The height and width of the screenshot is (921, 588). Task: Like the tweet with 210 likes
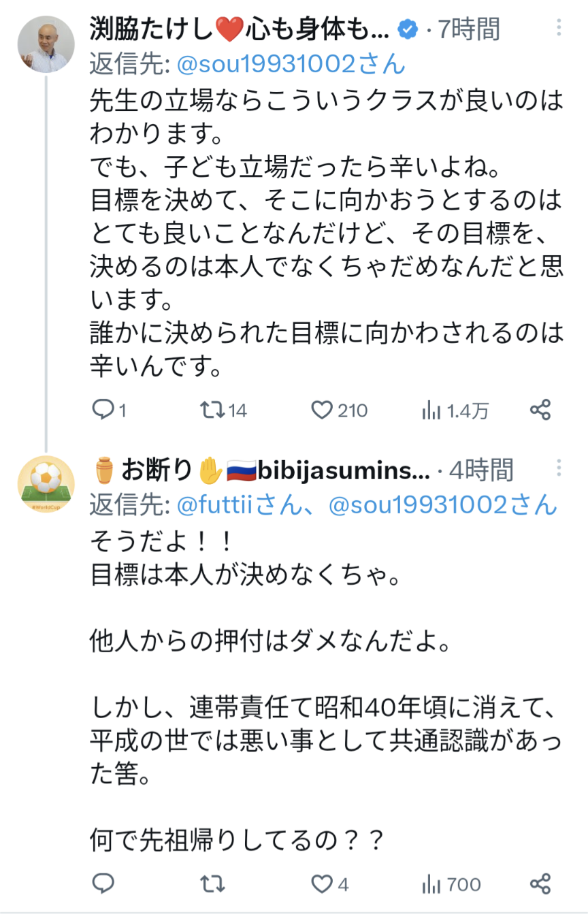coord(321,410)
